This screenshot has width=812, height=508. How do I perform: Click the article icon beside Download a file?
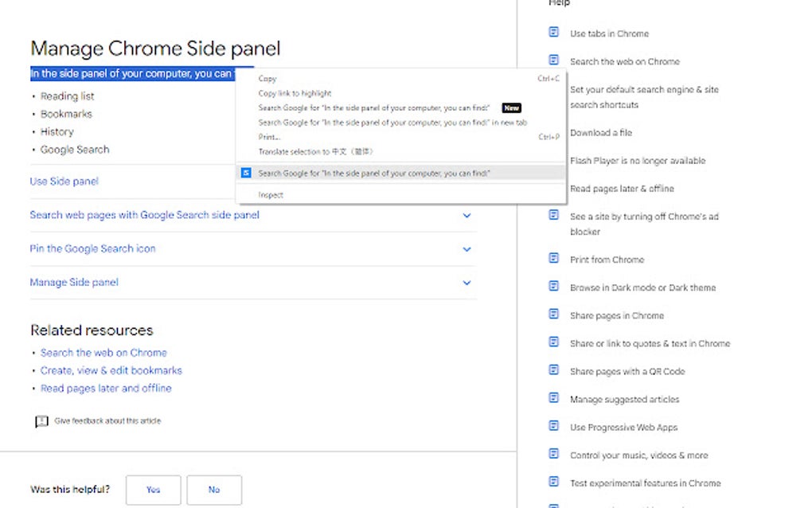[554, 132]
